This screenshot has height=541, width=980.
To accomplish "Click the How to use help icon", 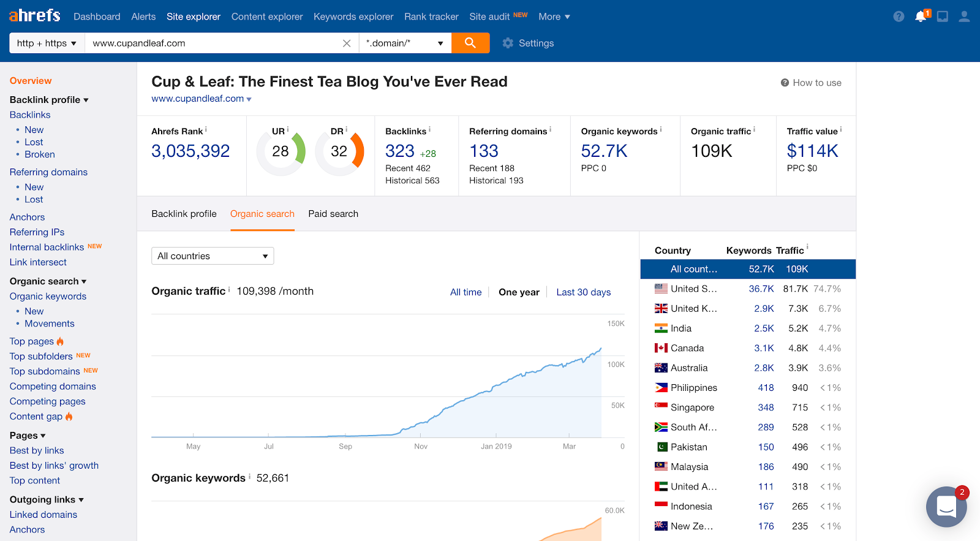I will tap(785, 83).
